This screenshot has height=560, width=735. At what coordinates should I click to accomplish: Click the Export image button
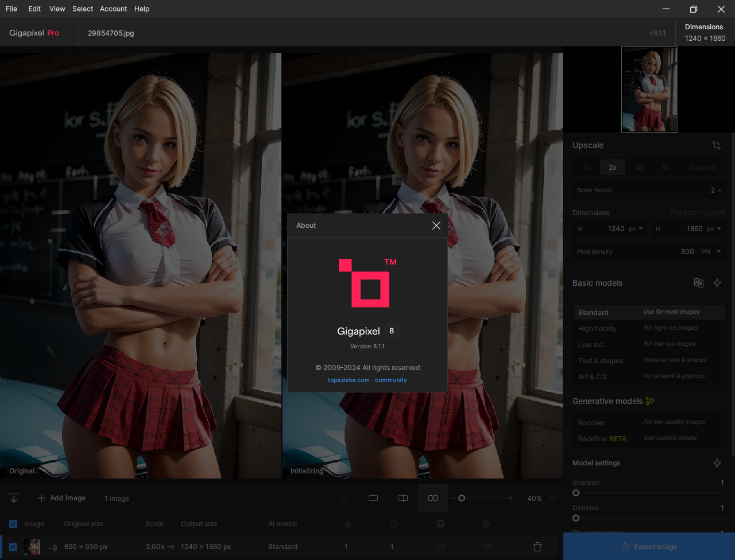649,547
